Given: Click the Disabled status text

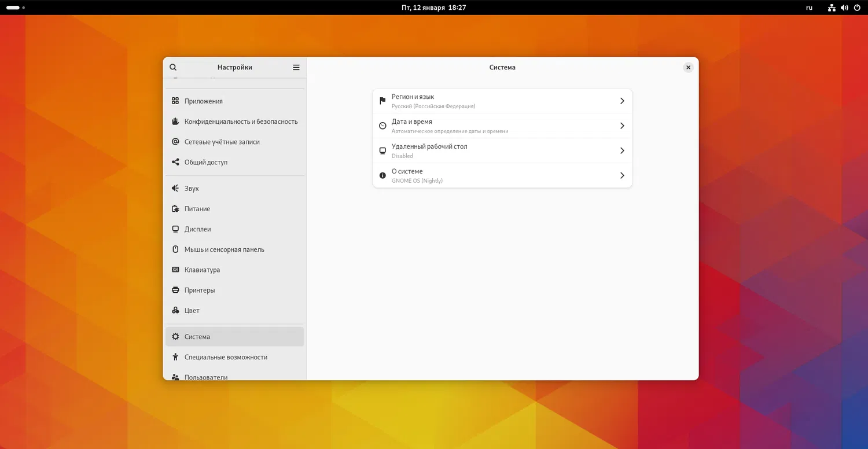Looking at the screenshot, I should pos(402,156).
